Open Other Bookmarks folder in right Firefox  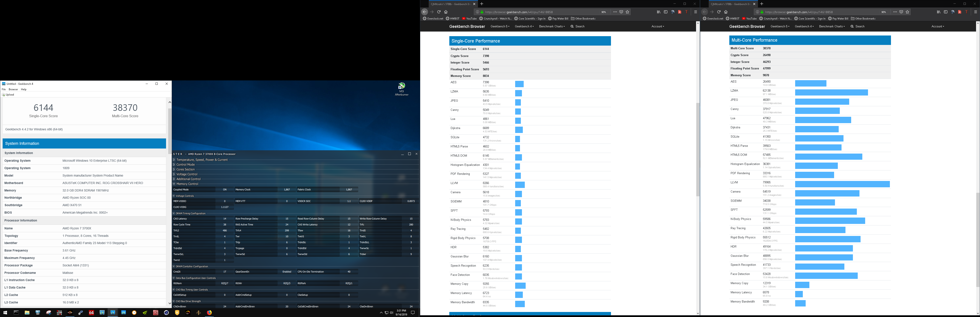pyautogui.click(x=863, y=18)
